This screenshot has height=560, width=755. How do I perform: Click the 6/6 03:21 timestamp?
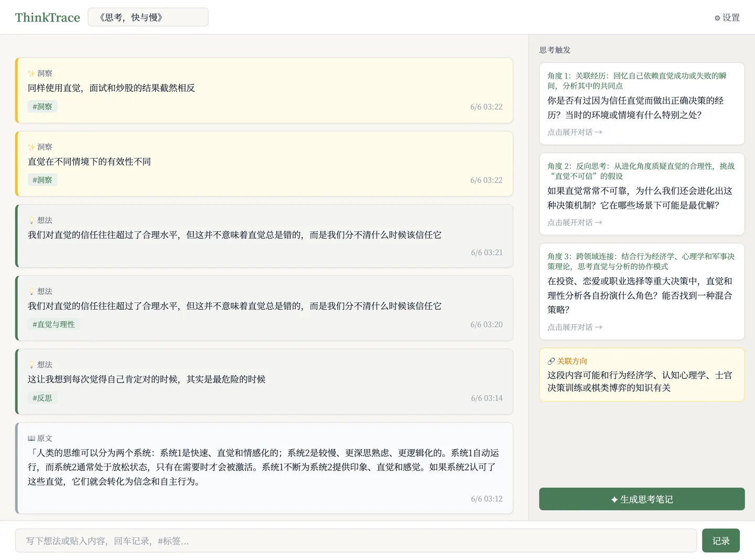(487, 252)
